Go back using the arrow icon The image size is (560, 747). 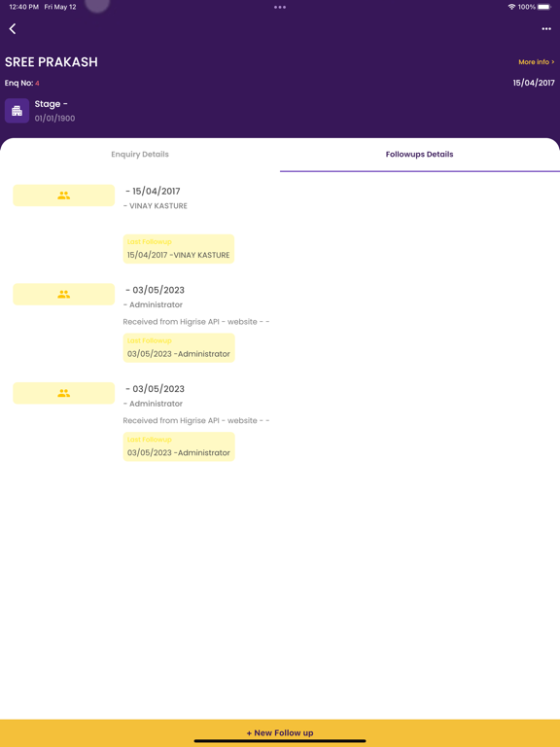[13, 29]
